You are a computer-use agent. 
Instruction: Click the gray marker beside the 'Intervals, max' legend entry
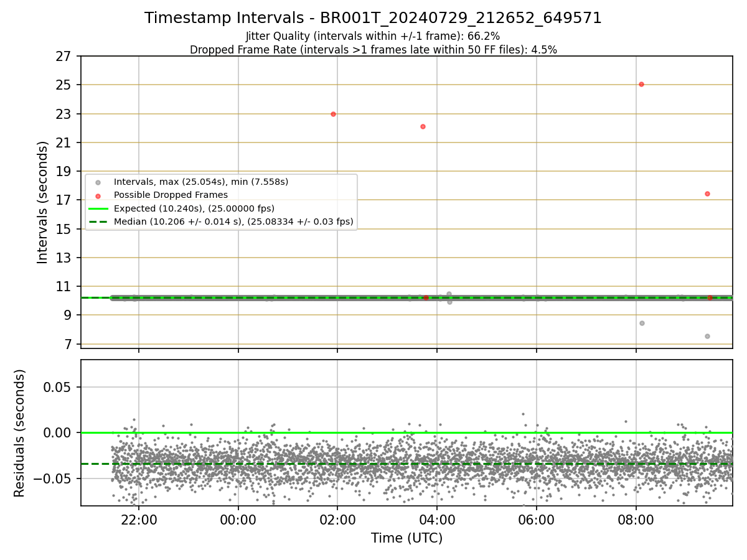(x=98, y=182)
